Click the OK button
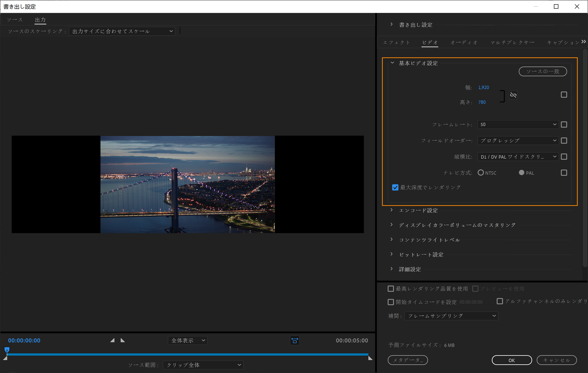The height and width of the screenshot is (373, 588). 512,360
